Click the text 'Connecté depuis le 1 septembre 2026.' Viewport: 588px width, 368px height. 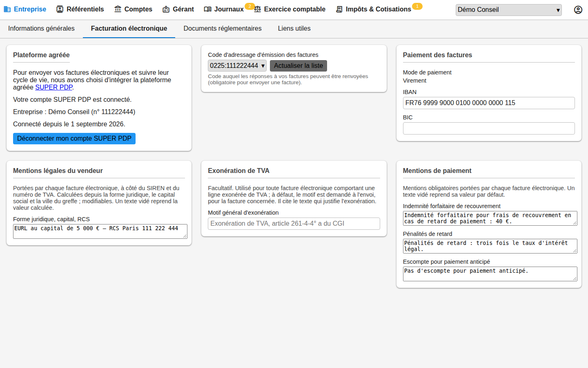pyautogui.click(x=69, y=124)
